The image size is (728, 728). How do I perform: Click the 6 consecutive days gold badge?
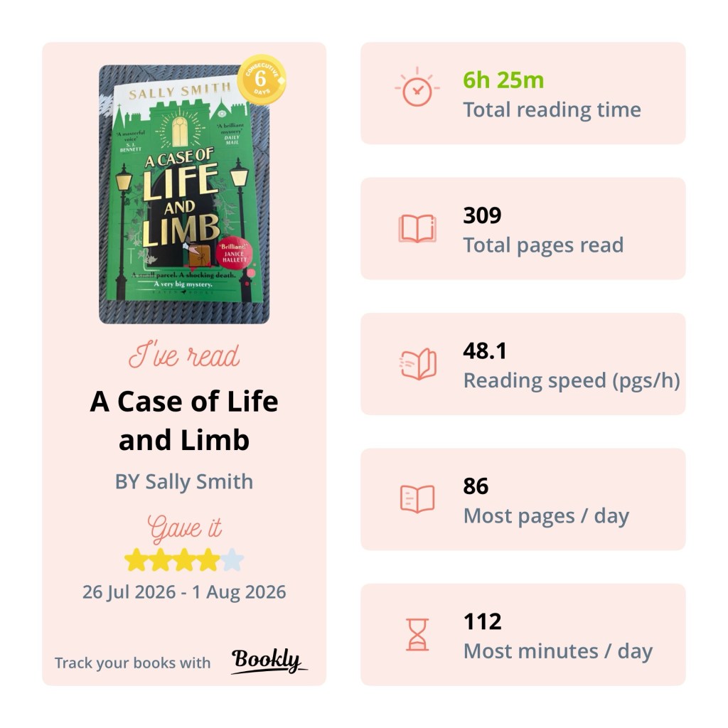(262, 80)
